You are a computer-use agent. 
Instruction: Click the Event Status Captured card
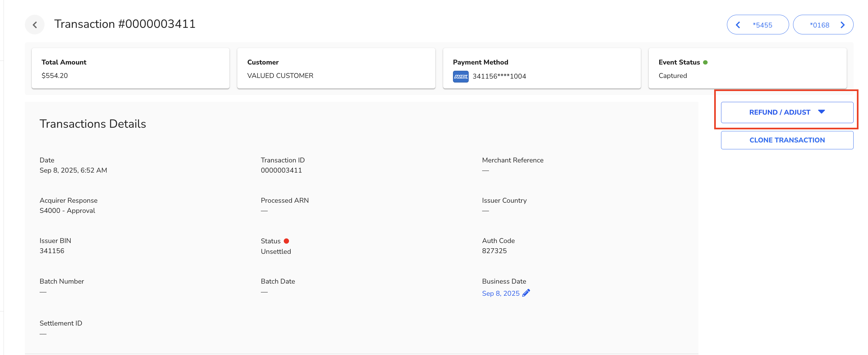click(747, 68)
